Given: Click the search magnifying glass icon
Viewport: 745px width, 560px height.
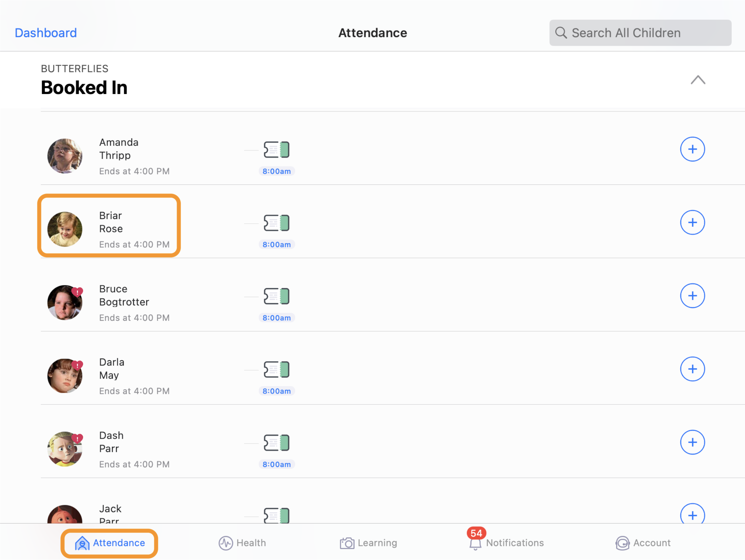Looking at the screenshot, I should click(561, 33).
